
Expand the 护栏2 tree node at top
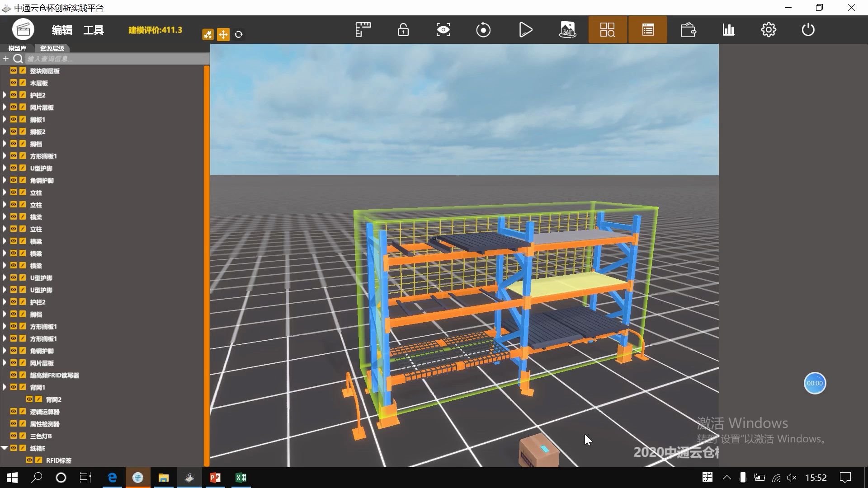point(4,95)
